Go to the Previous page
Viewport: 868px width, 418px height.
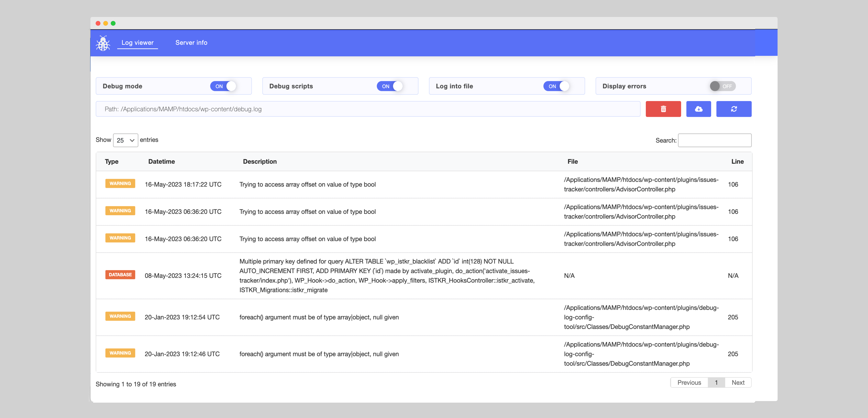pos(689,383)
